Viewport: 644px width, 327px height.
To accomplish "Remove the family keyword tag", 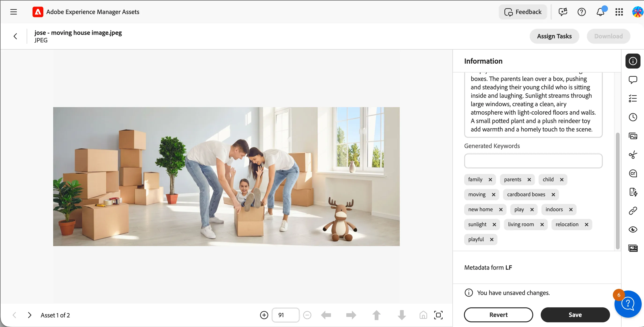I will pos(490,179).
